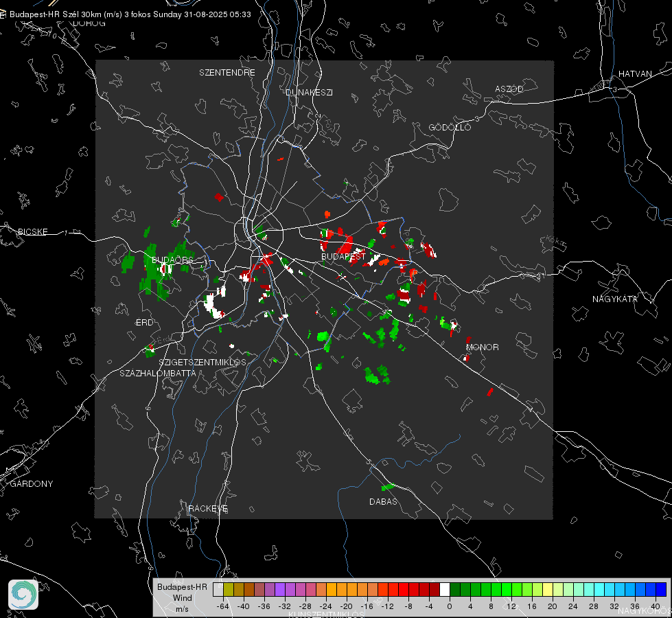Viewport: 672px width, 618px height.
Task: Click the -12 value label in the legend
Action: pos(387,606)
